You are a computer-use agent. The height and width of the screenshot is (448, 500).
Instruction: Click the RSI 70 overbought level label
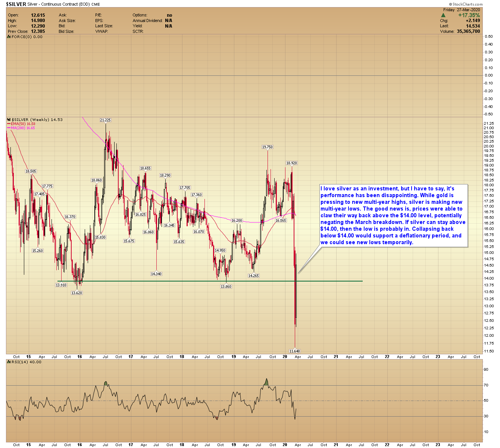pos(486,385)
